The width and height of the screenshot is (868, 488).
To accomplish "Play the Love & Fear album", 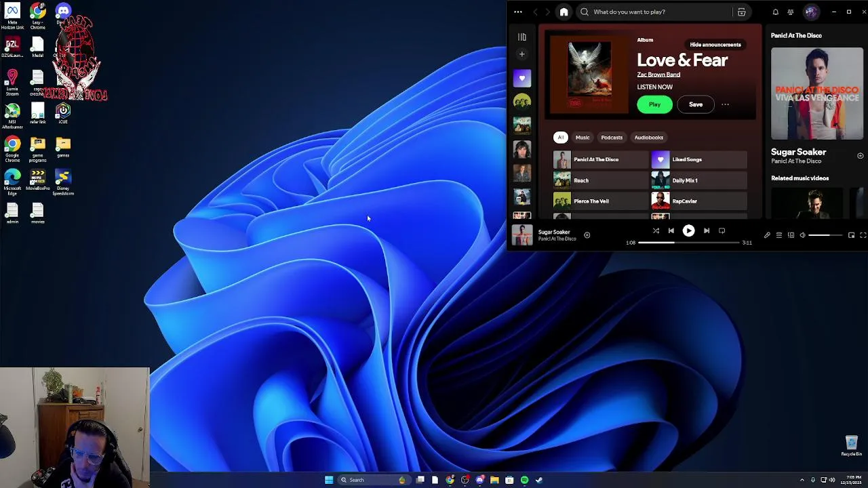I will point(654,104).
